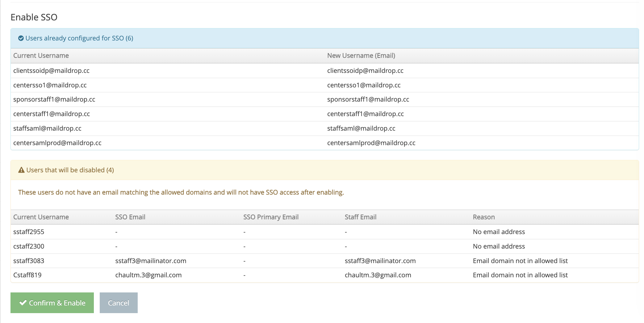Click the Cstaff819 username row
The width and height of the screenshot is (644, 323).
click(x=27, y=275)
